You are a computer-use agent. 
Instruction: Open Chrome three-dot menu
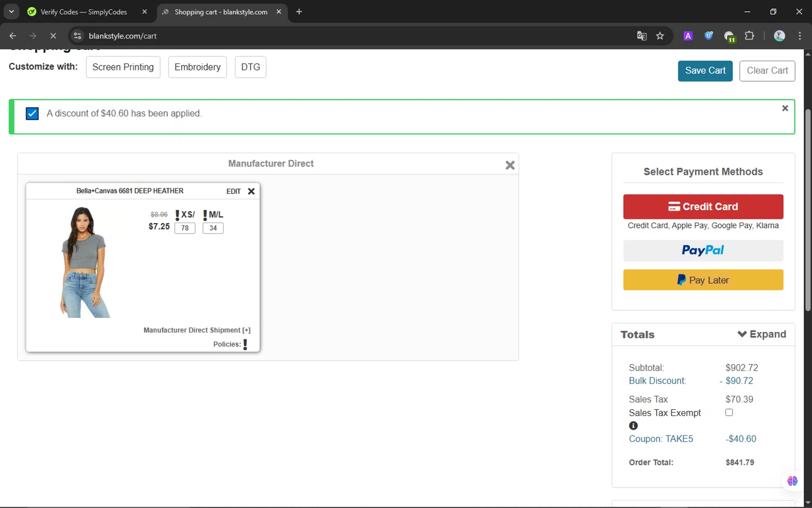coord(800,36)
